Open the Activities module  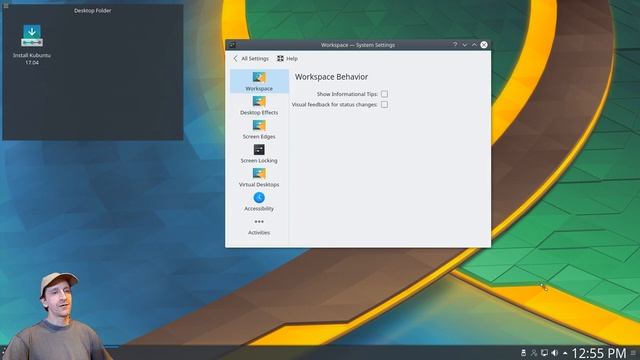(259, 226)
